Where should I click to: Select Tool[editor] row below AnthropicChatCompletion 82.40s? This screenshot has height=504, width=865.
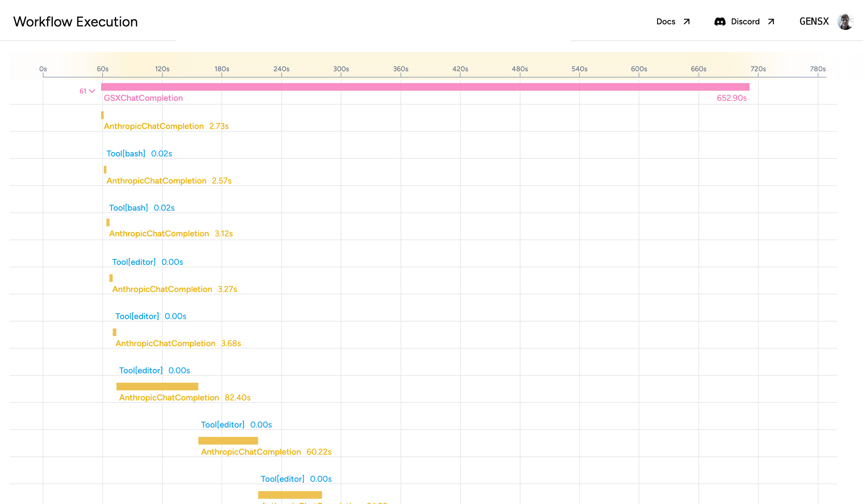[x=236, y=425]
